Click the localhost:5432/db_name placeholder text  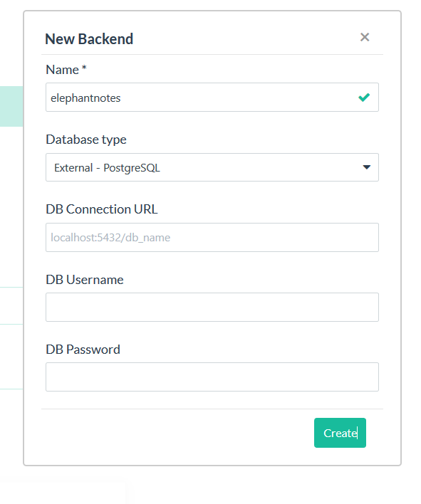coord(110,238)
